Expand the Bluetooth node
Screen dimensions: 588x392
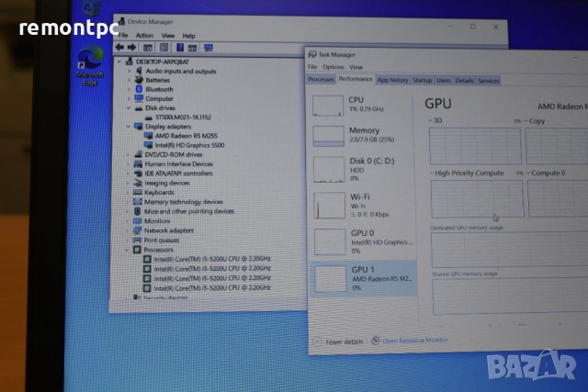(130, 89)
